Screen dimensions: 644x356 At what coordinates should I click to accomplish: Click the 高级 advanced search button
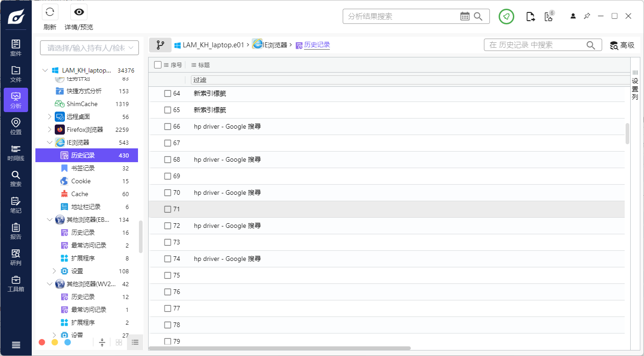(x=622, y=45)
